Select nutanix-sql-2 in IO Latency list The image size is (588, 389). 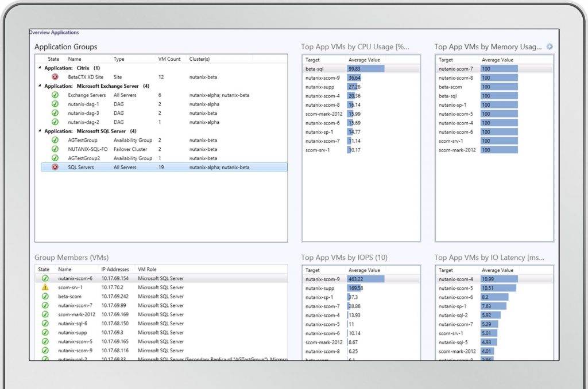pos(453,315)
